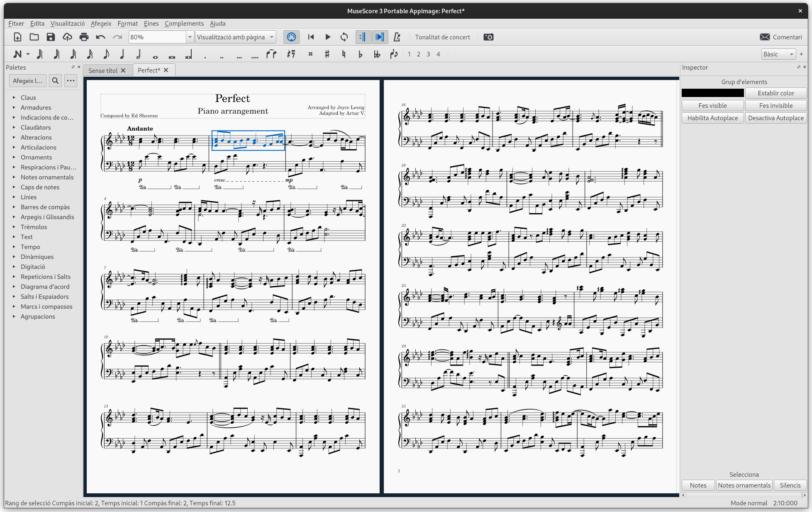Select voice 3
812x512 pixels.
(428, 54)
